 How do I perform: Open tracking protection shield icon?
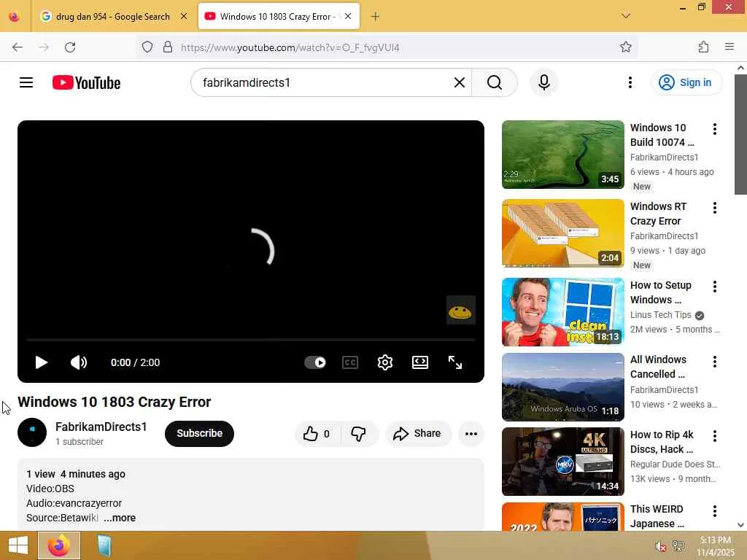coord(147,47)
